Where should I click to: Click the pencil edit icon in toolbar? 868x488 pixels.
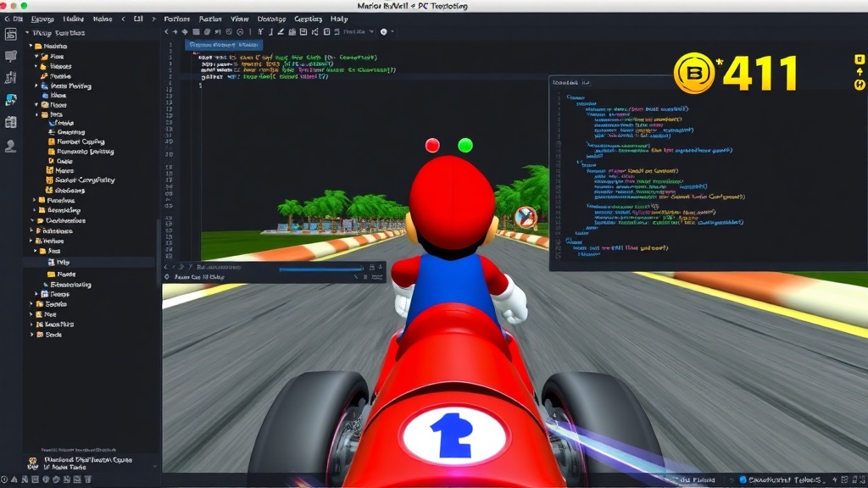pyautogui.click(x=281, y=32)
